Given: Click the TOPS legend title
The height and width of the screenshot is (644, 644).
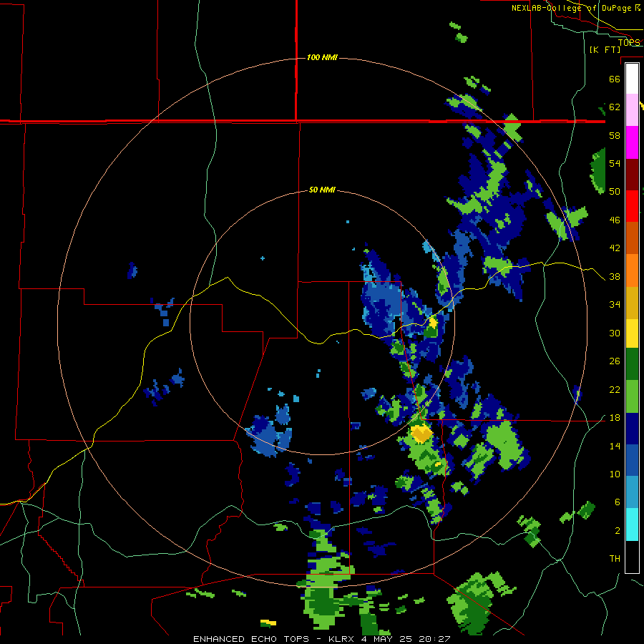Looking at the screenshot, I should pyautogui.click(x=629, y=42).
